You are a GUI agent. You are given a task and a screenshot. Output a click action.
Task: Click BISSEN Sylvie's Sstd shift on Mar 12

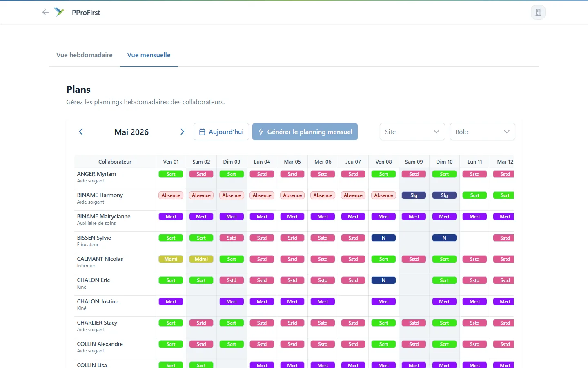coord(503,238)
